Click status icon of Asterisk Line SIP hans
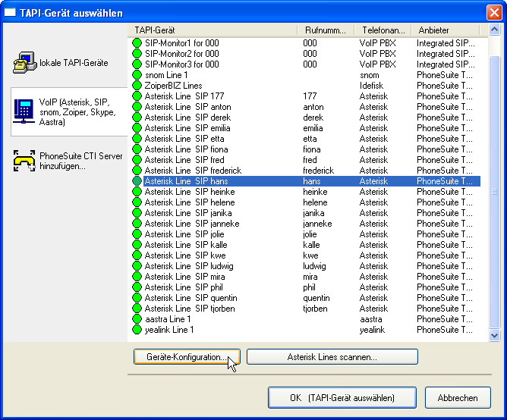The height and width of the screenshot is (420, 507). click(x=137, y=181)
